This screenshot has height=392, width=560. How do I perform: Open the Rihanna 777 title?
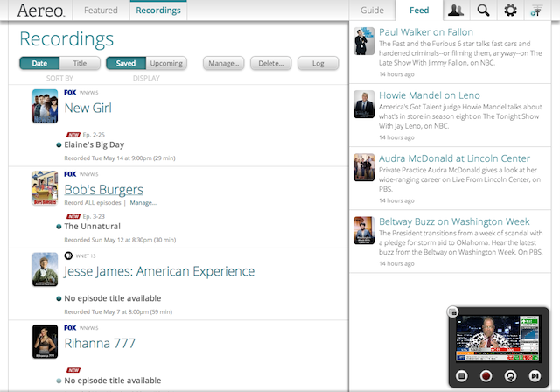100,344
